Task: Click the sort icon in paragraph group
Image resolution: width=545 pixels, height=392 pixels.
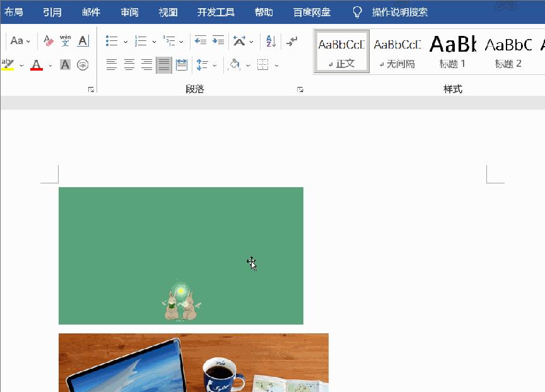Action: coord(271,42)
